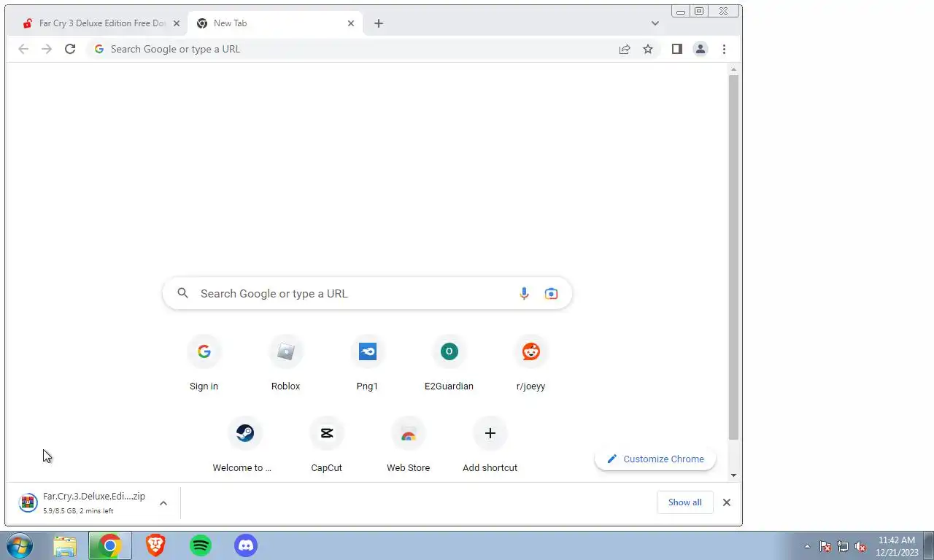Click the Customize Chrome button

pos(655,459)
